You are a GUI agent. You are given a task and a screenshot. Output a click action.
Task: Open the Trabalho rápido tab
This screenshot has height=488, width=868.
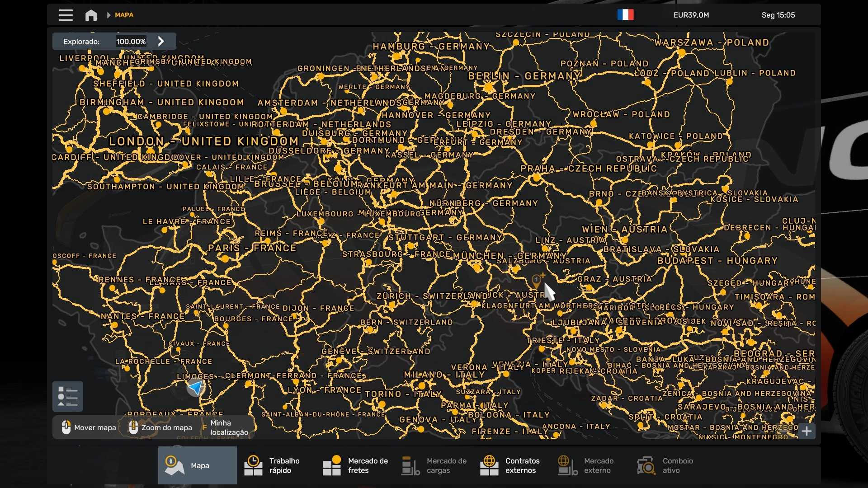pos(276,465)
